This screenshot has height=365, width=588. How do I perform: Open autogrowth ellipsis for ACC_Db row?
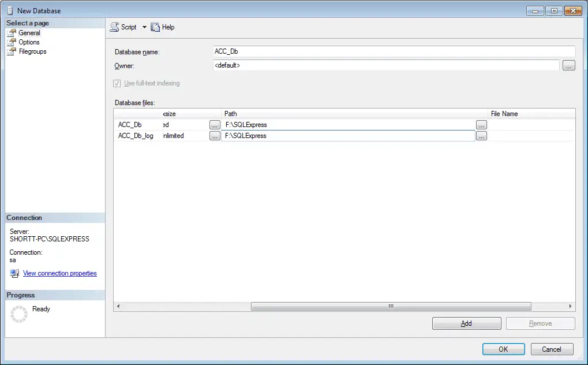215,125
